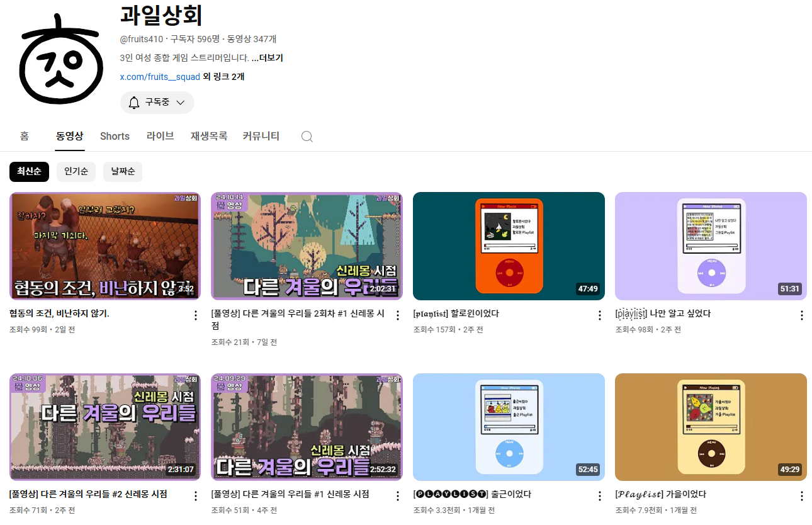Click the options dots beside 출근이었다

[600, 496]
